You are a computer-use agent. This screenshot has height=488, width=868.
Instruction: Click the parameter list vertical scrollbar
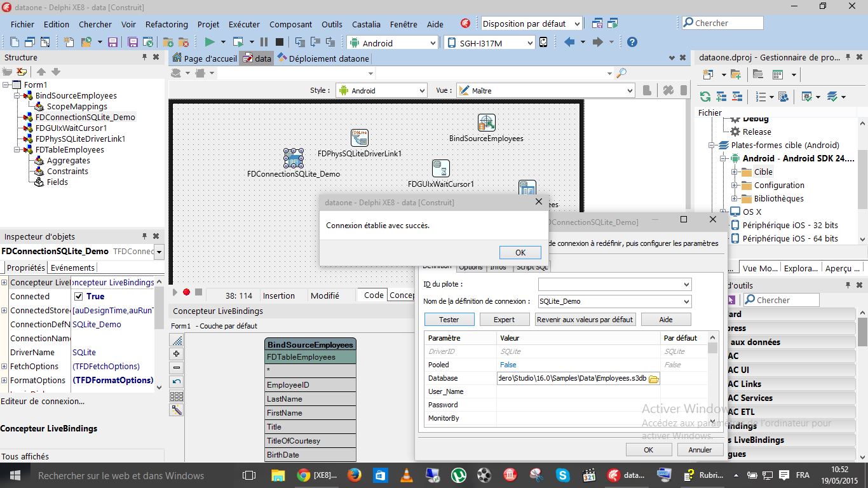coord(712,379)
